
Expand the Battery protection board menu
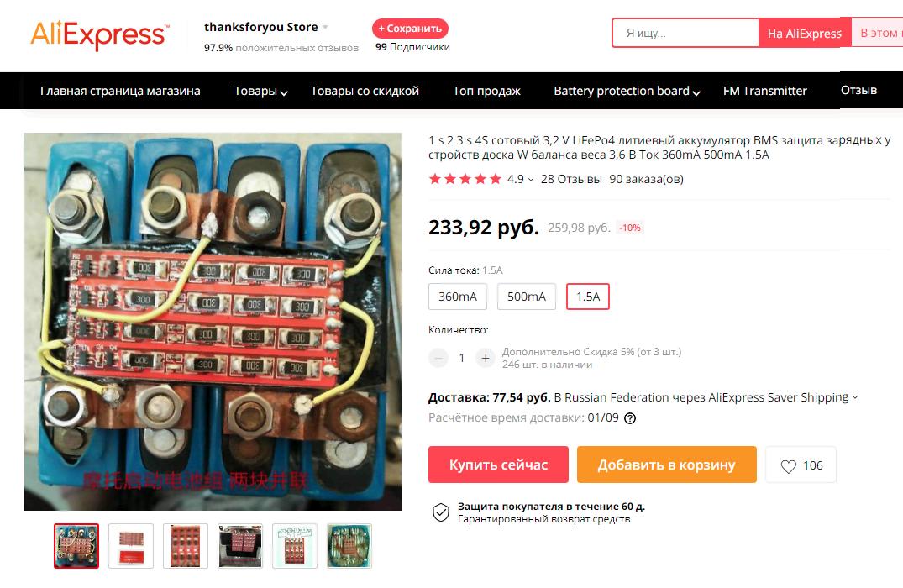coord(627,91)
